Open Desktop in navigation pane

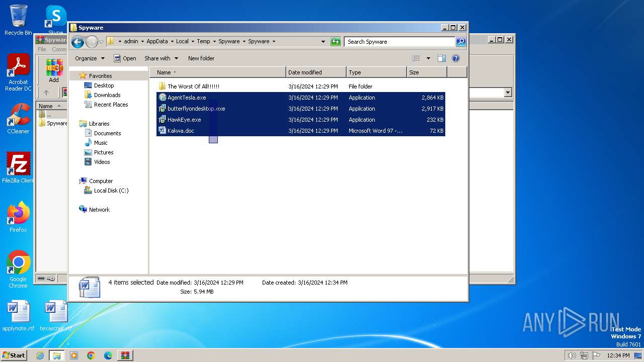(104, 85)
